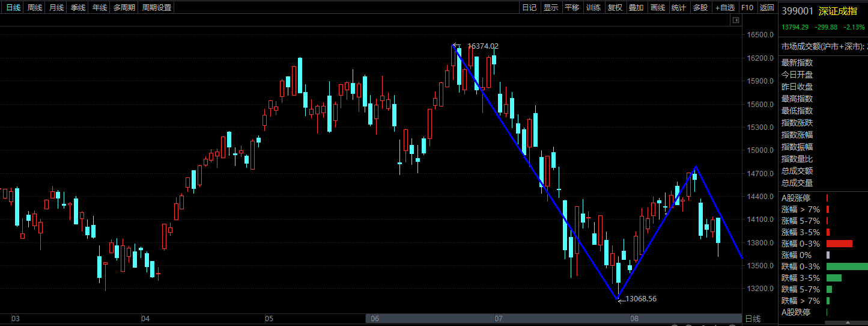Viewport: 868px width, 326px height.
Task: Click the 16374.02 peak price marker
Action: click(482, 46)
